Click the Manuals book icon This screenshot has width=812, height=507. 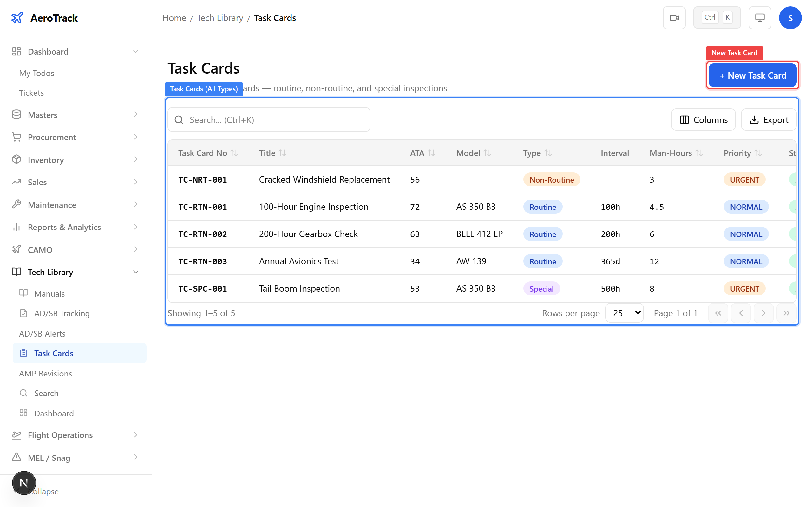pos(23,293)
